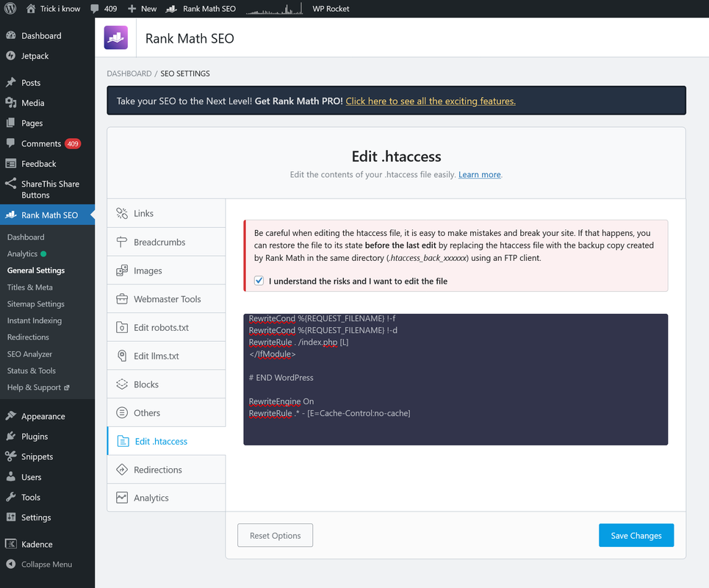
Task: Uncheck the understand the risks checkbox
Action: [x=259, y=281]
